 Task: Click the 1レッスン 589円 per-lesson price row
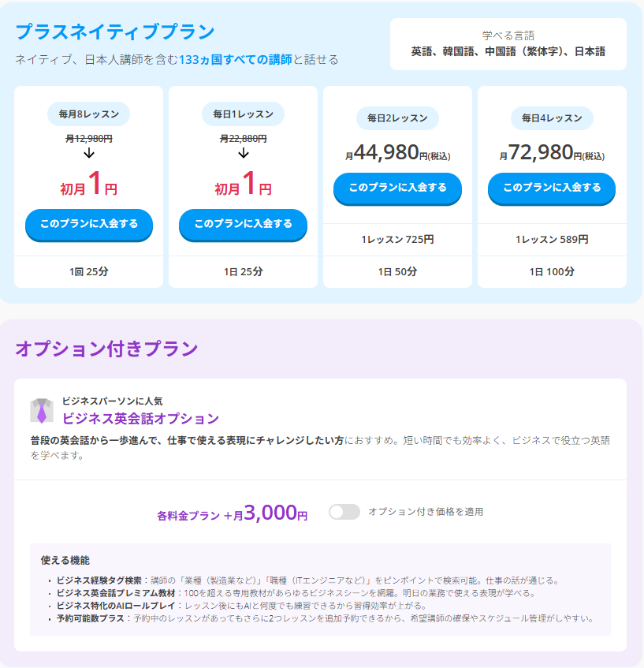pos(552,240)
